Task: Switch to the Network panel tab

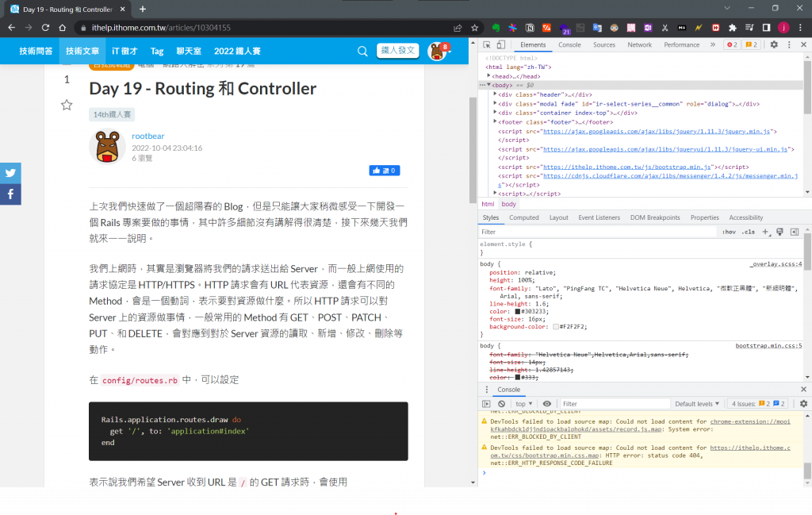Action: 640,45
